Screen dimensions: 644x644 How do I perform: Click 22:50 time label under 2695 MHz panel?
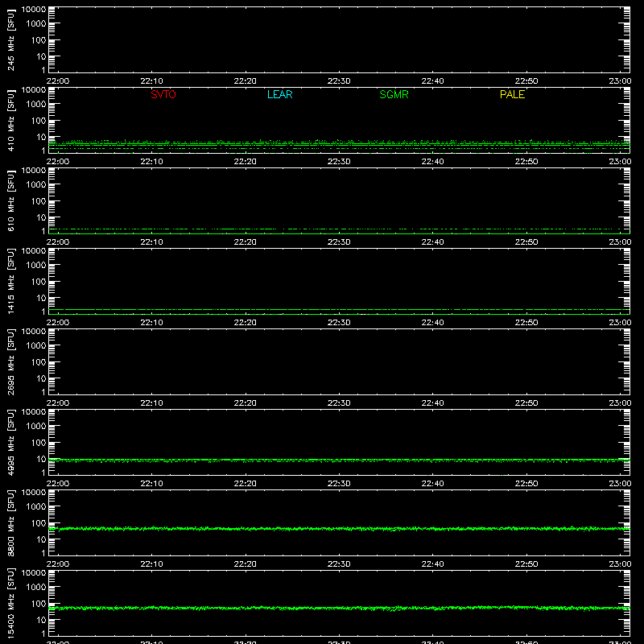[x=526, y=403]
